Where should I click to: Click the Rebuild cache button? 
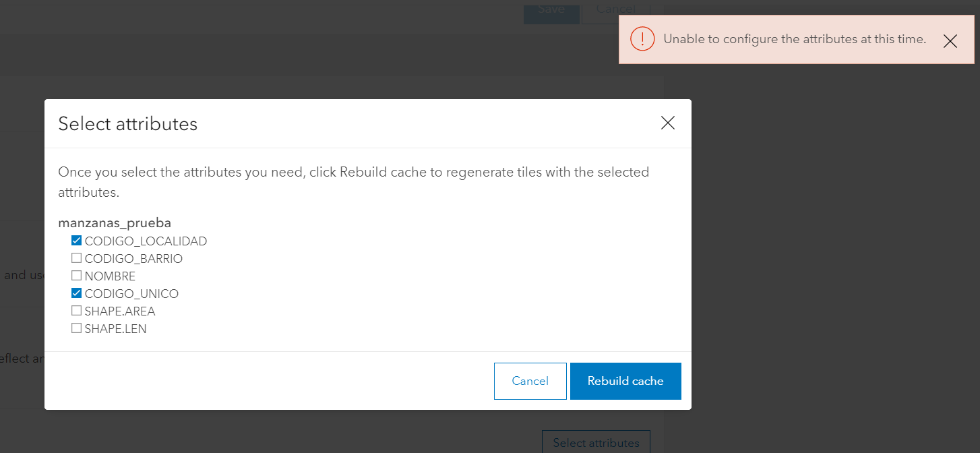625,381
